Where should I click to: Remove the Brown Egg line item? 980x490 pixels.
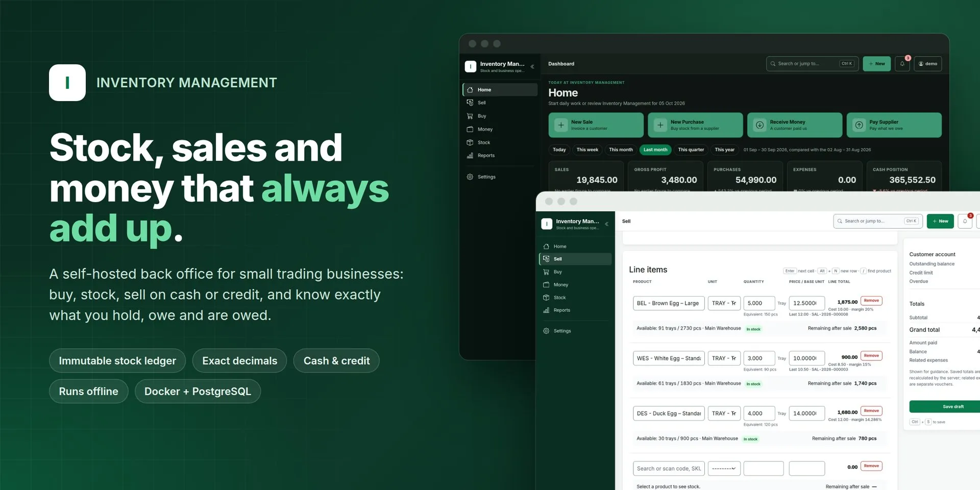coord(871,301)
